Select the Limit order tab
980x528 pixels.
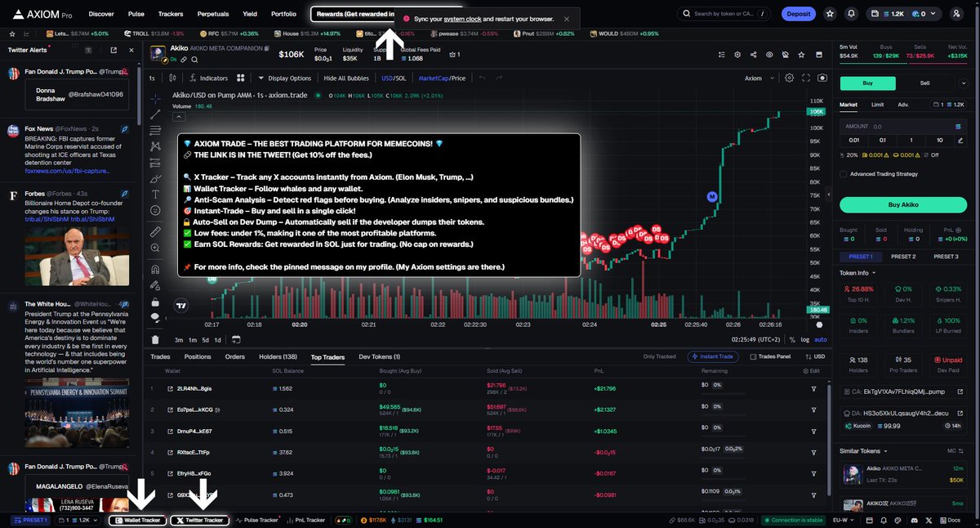click(x=877, y=105)
